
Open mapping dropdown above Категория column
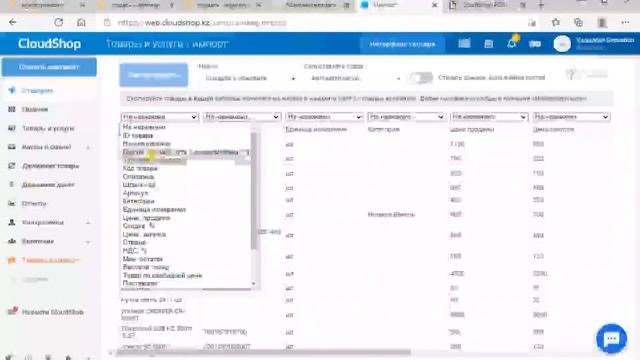(x=406, y=117)
